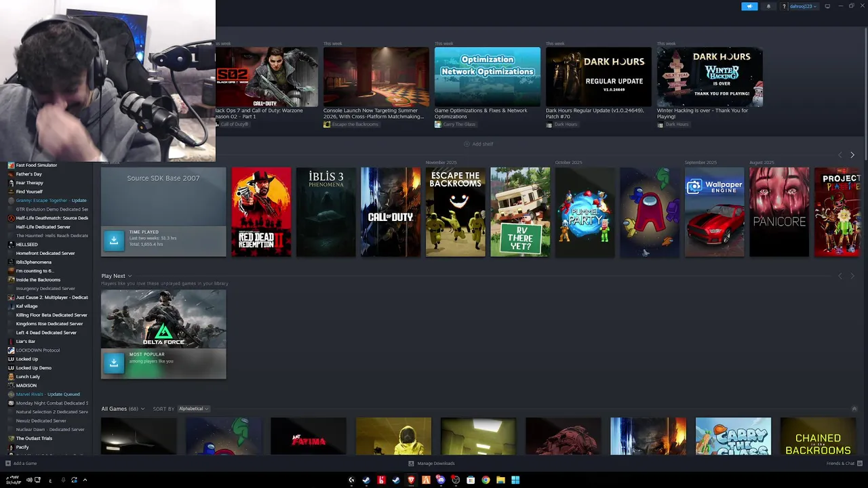
Task: Show hidden tray icons chevron
Action: (x=85, y=480)
